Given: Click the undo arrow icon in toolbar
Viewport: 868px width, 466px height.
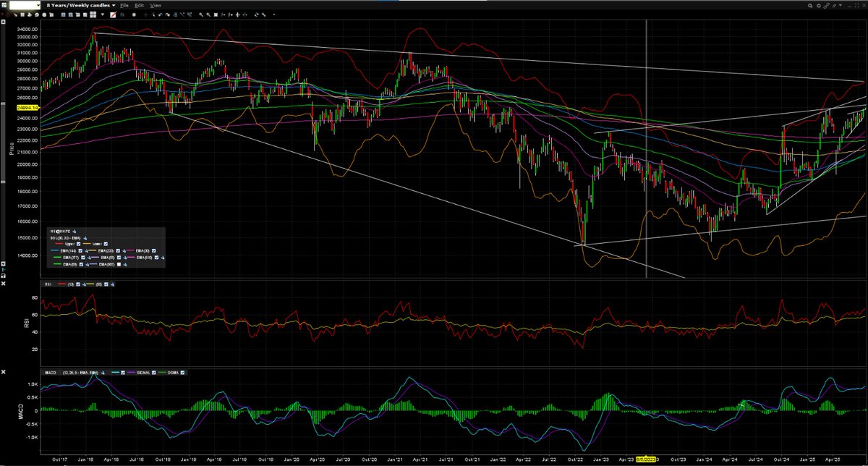Looking at the screenshot, I should click(160, 14).
